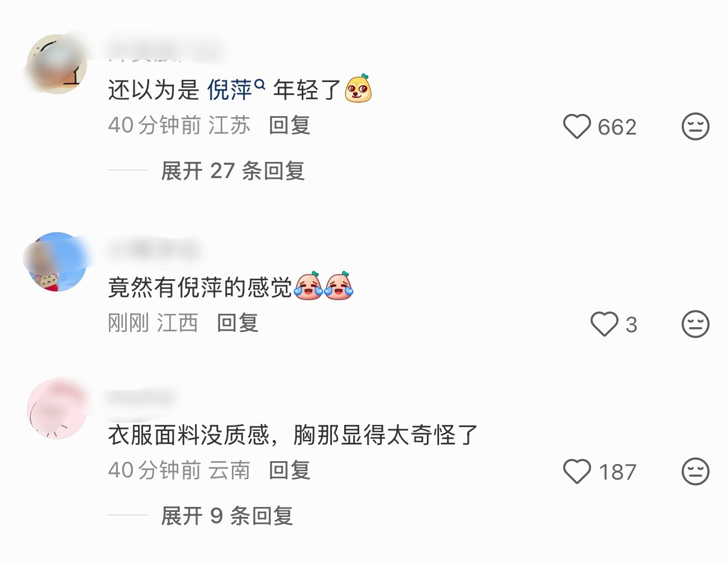Reply to the Yunnan comment
This screenshot has height=565, width=728.
coord(289,471)
